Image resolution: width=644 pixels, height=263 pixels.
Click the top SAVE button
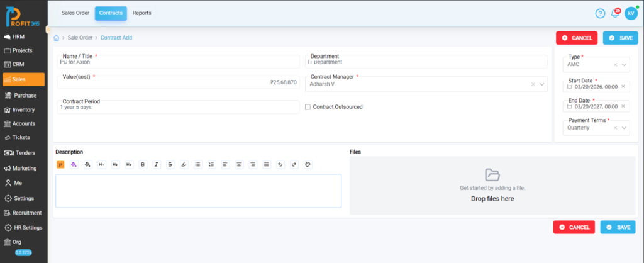point(620,38)
